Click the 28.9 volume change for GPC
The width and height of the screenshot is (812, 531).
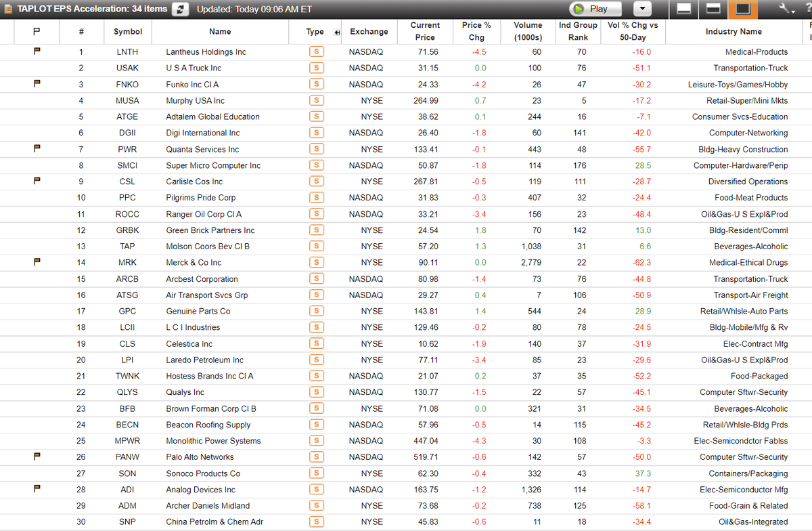[x=643, y=312]
